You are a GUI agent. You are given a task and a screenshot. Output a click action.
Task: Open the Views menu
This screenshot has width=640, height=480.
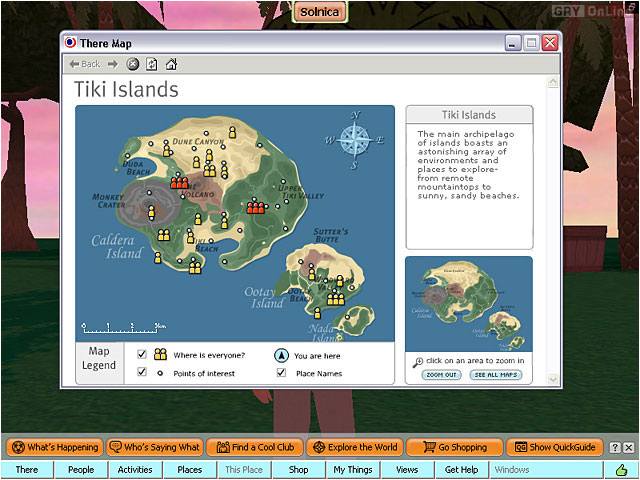click(x=407, y=470)
